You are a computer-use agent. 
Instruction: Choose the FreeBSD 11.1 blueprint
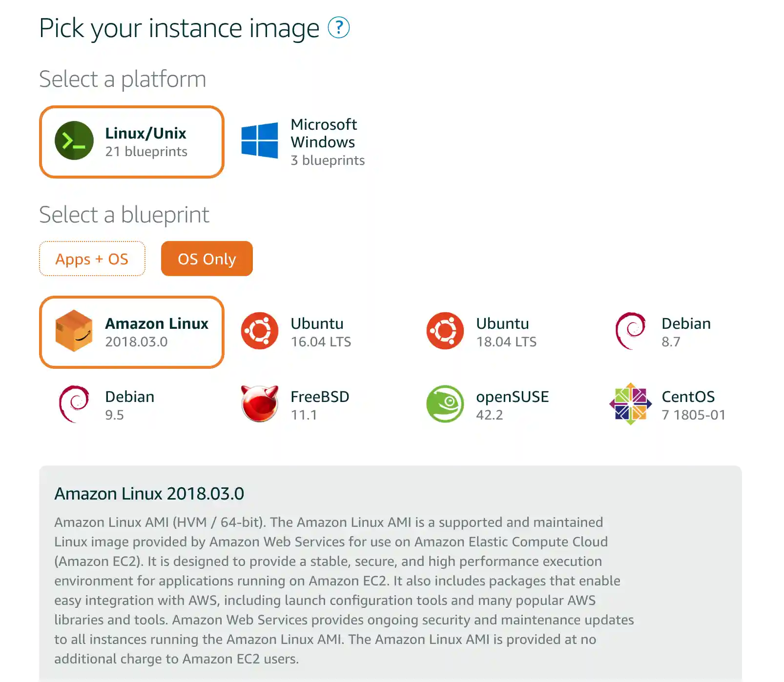[298, 405]
